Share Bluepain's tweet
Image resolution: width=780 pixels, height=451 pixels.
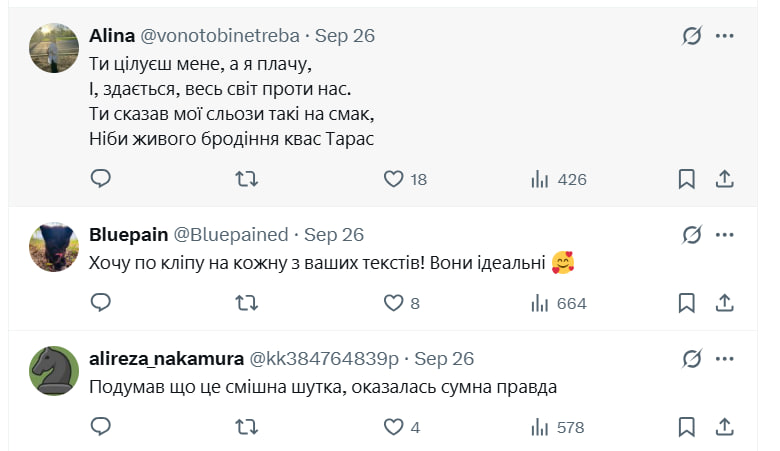click(726, 303)
